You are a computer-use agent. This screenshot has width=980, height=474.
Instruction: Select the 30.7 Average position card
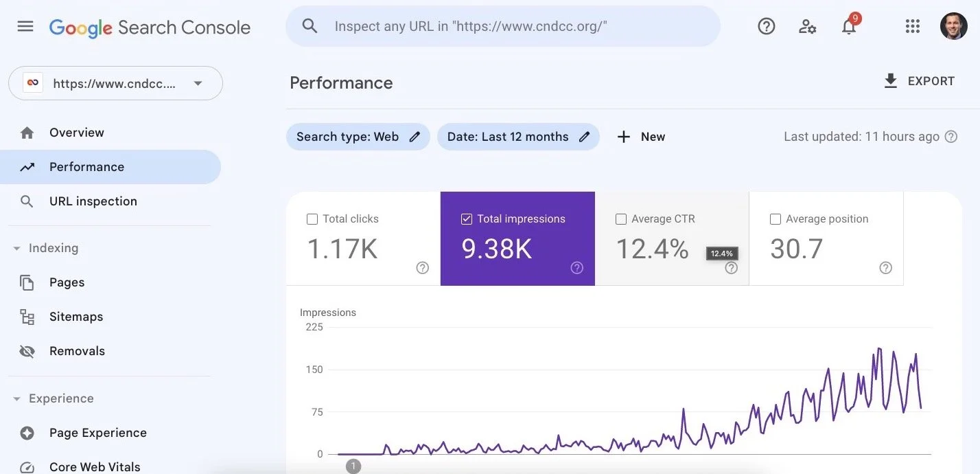click(826, 238)
